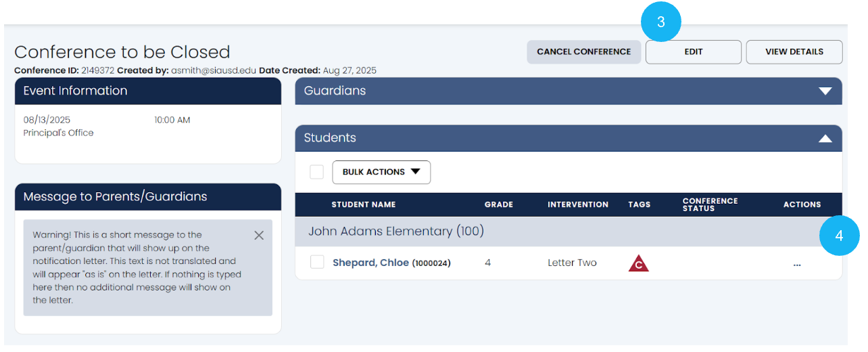Image resolution: width=868 pixels, height=352 pixels.
Task: Dismiss the warning message with the X
Action: [259, 236]
